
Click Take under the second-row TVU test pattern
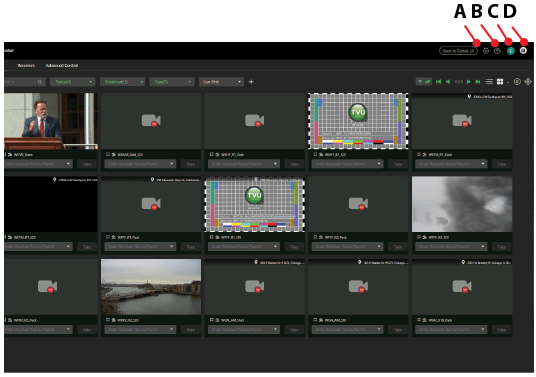[294, 247]
